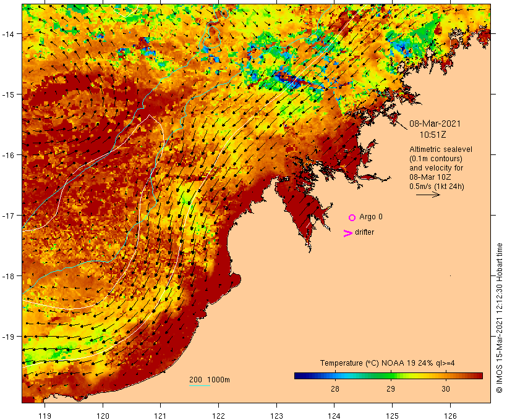The width and height of the screenshot is (507, 420).
Task: Click the color bar value 28
Action: tap(335, 388)
